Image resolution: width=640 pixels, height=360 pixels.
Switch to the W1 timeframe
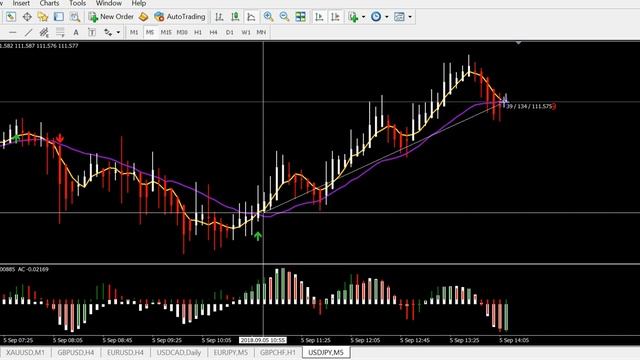point(246,32)
